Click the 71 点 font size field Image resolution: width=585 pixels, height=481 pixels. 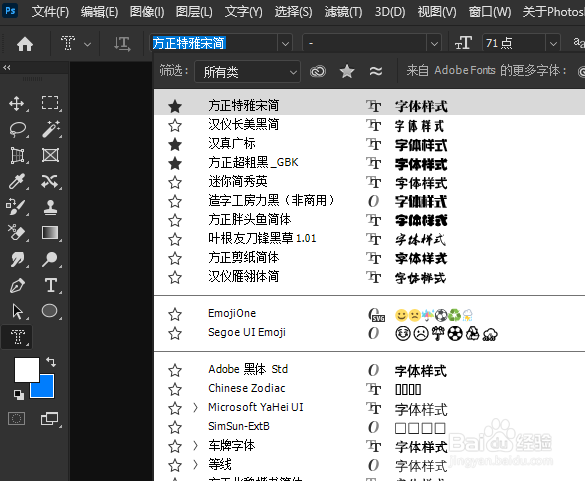(x=514, y=44)
